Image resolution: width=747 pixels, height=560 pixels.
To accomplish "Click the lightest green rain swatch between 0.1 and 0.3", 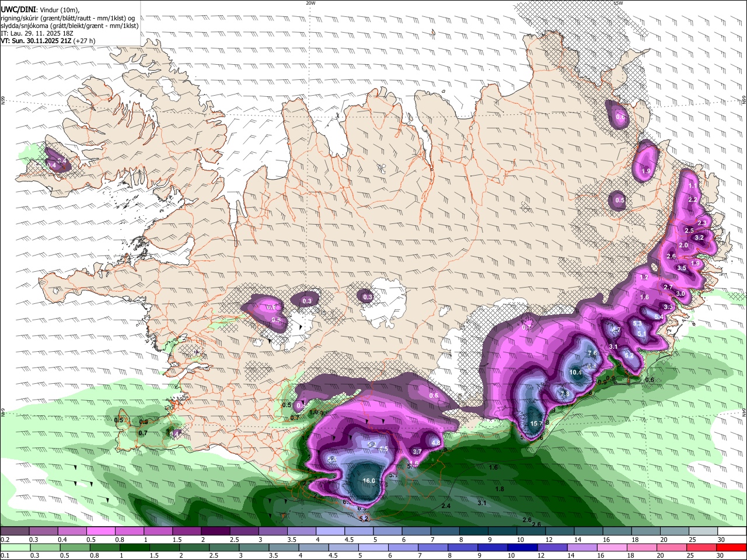I will [x=15, y=547].
